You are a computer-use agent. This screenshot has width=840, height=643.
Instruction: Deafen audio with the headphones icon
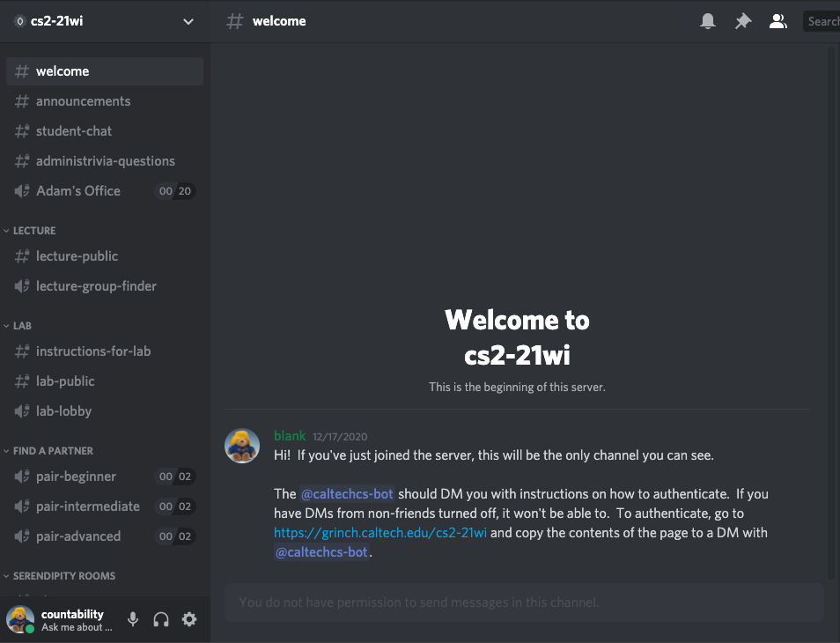[161, 619]
